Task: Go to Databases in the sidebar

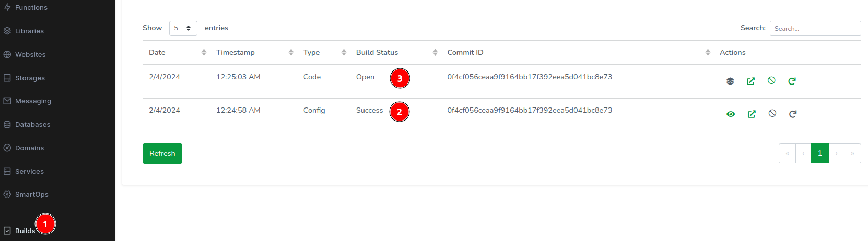Action: pyautogui.click(x=32, y=125)
